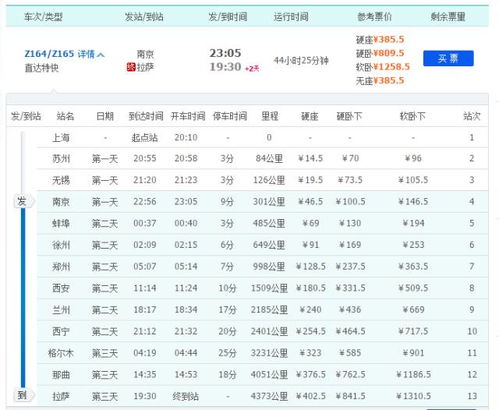Click the 站次 column header

click(472, 116)
